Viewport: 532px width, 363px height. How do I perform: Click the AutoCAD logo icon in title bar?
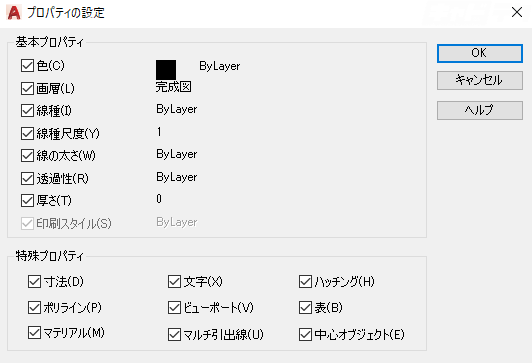click(x=14, y=13)
